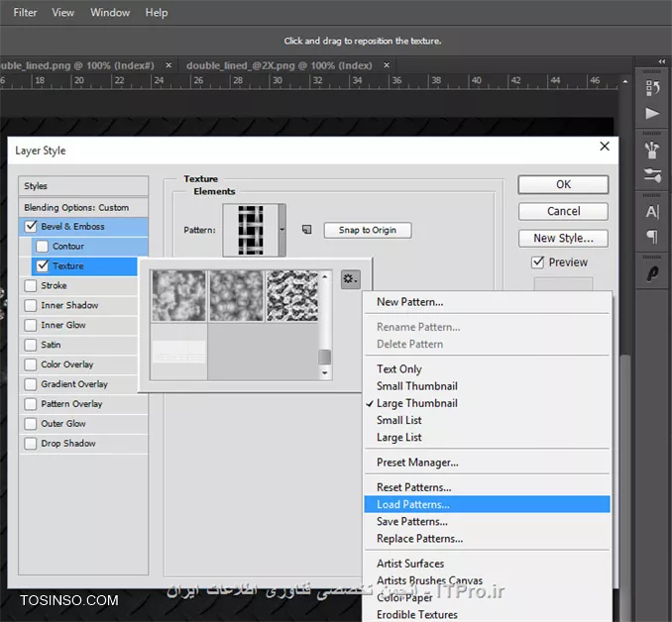
Task: Enable the Inner Glow checkbox
Action: 31,325
